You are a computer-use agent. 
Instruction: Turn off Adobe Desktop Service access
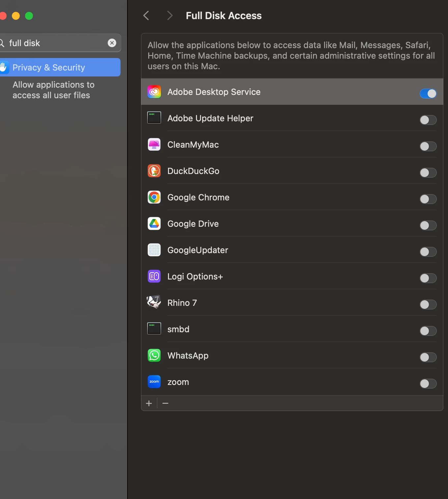(x=428, y=94)
